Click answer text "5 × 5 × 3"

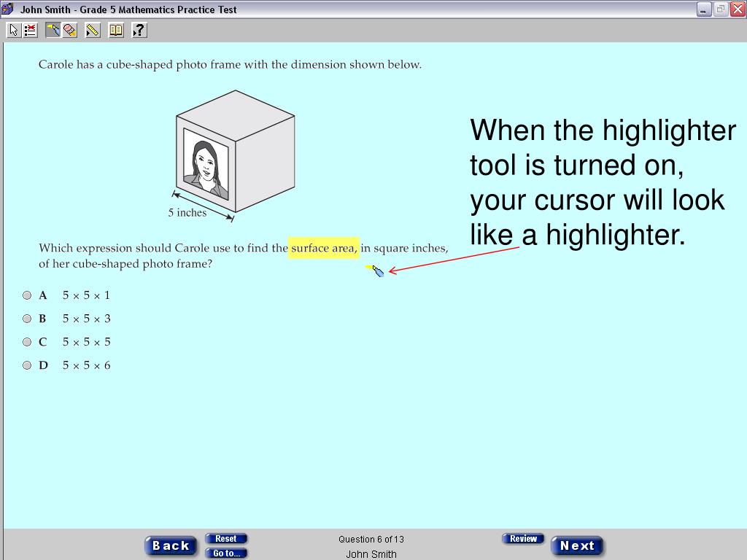point(86,319)
